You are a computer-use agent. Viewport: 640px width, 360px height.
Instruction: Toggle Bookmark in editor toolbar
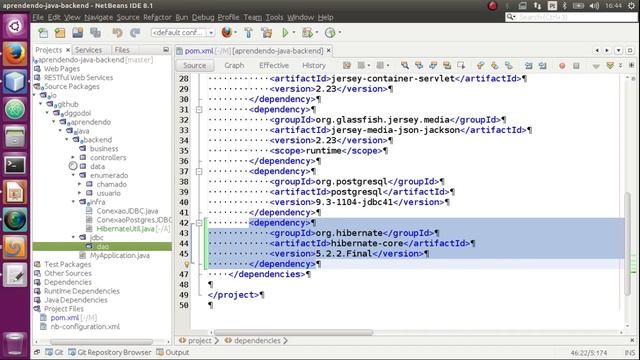point(509,65)
